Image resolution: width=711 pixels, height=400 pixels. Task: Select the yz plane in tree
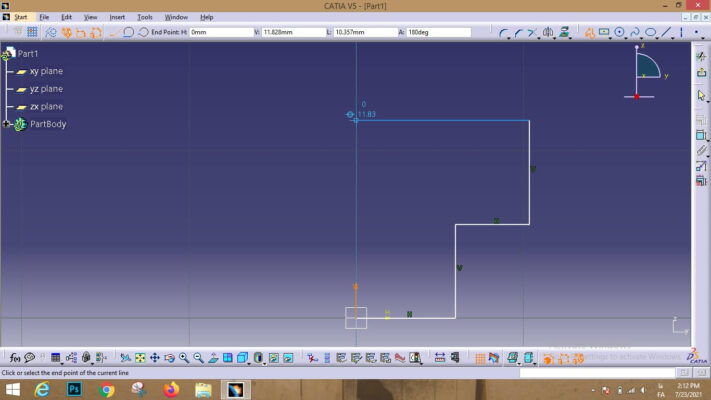pos(46,89)
